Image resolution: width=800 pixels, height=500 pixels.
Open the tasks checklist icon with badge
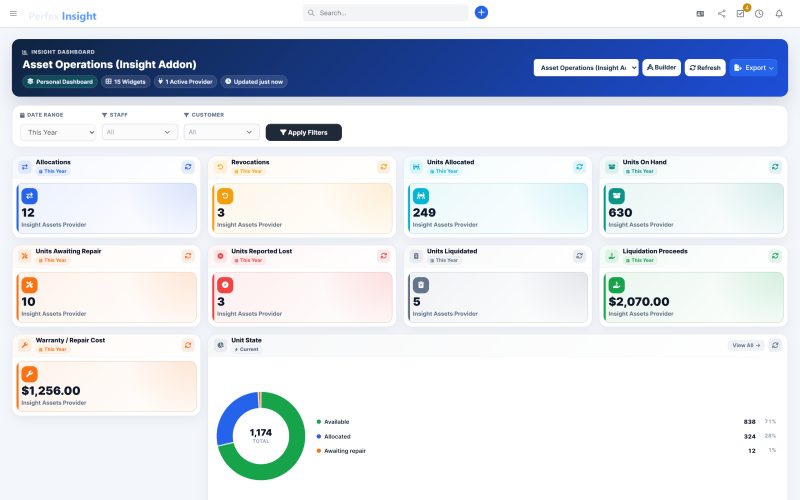pyautogui.click(x=740, y=14)
